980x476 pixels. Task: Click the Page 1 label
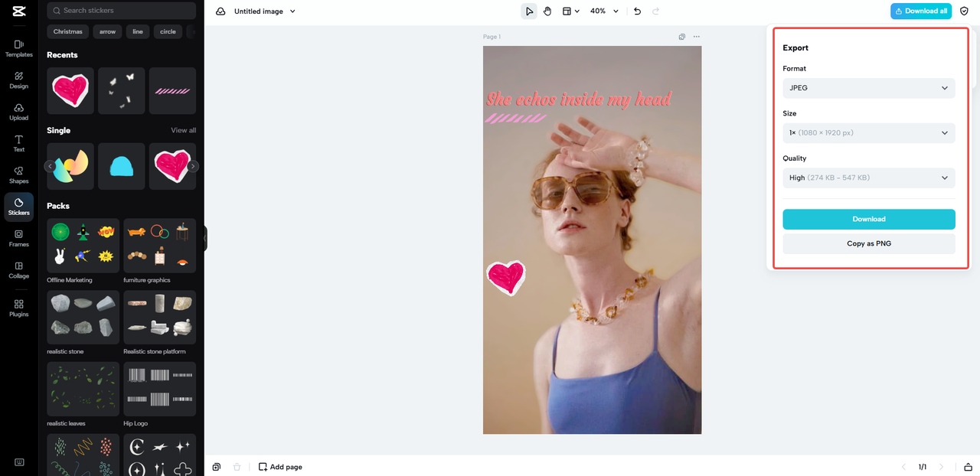(492, 37)
